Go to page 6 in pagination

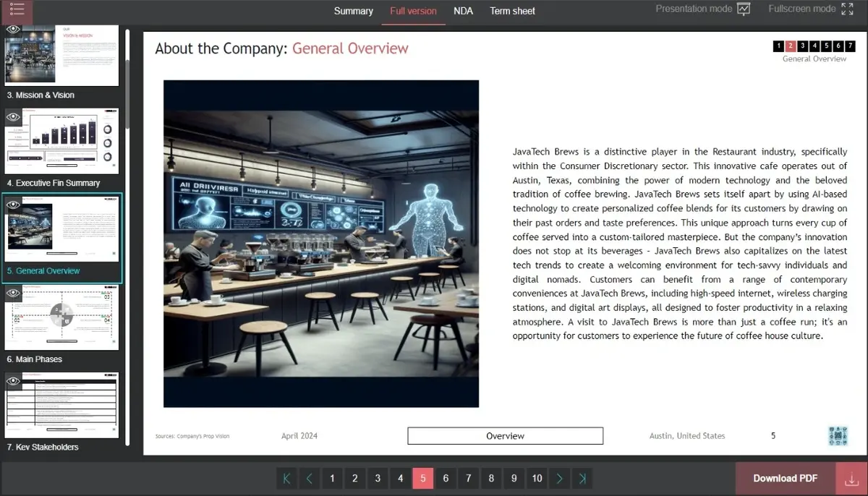446,478
